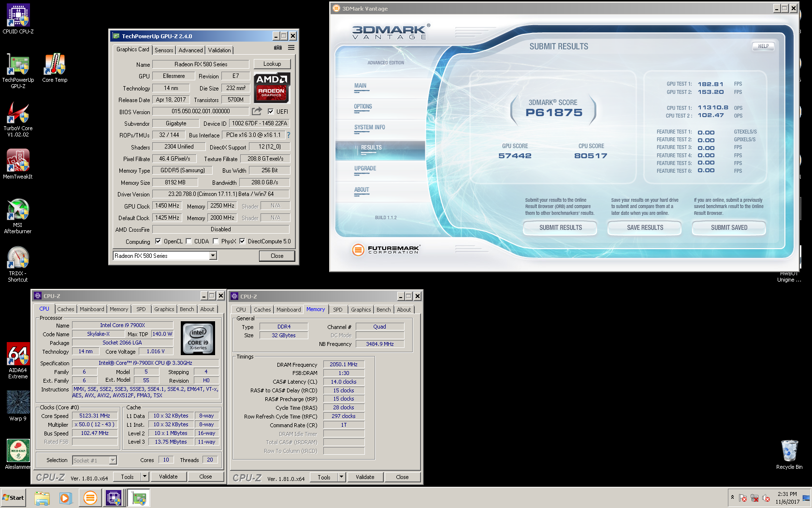
Task: Launch the Core Temp desktop icon
Action: (55, 68)
